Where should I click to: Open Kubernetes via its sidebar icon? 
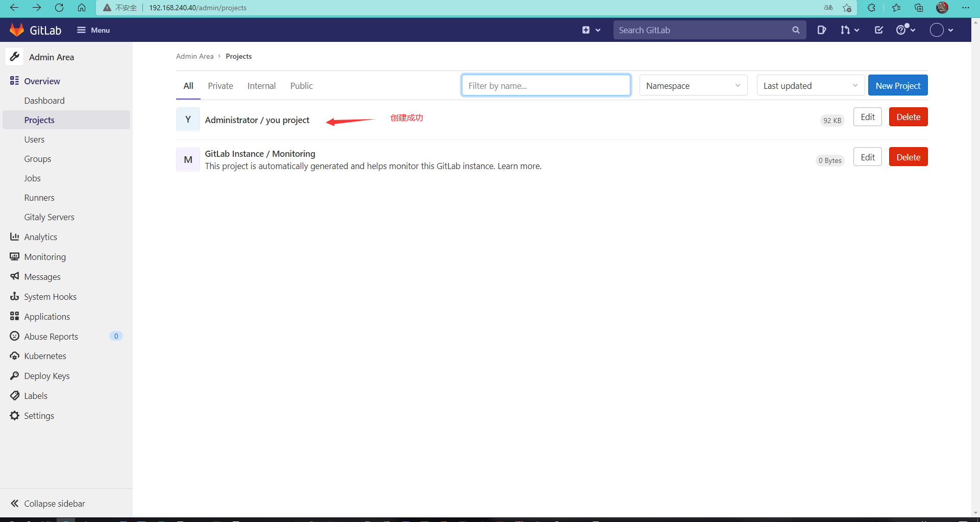(14, 355)
